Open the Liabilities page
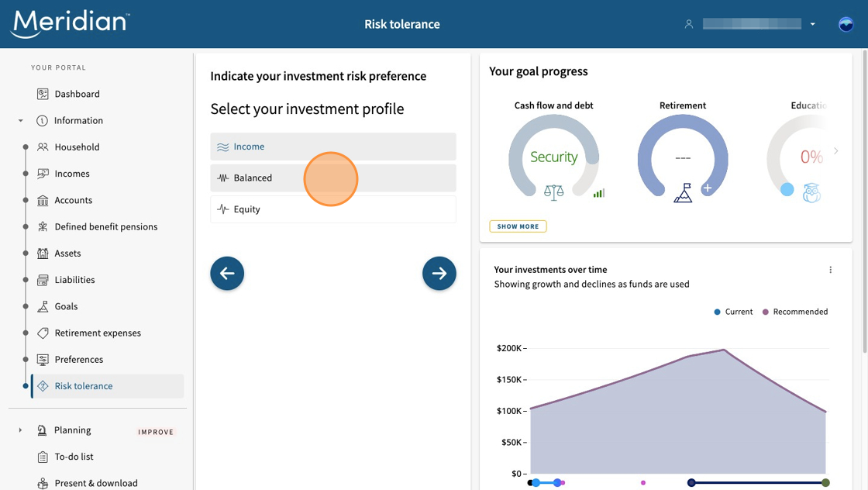The width and height of the screenshot is (868, 490). tap(74, 280)
